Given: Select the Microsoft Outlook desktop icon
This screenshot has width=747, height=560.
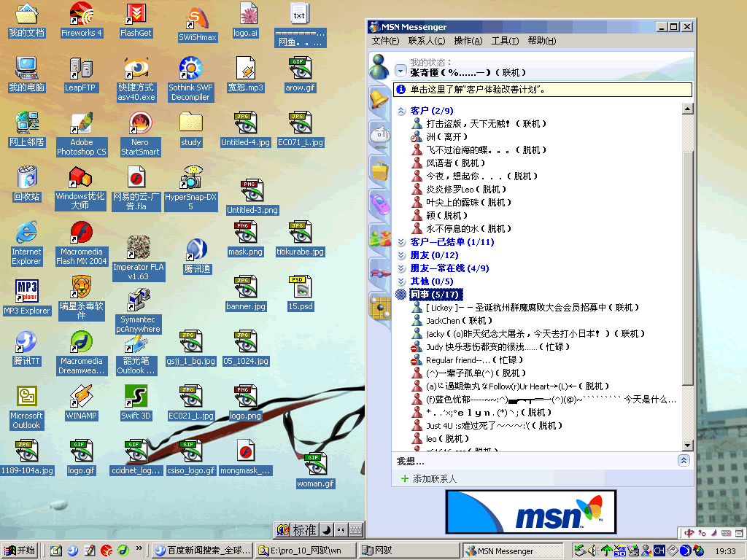Looking at the screenshot, I should pos(27,408).
